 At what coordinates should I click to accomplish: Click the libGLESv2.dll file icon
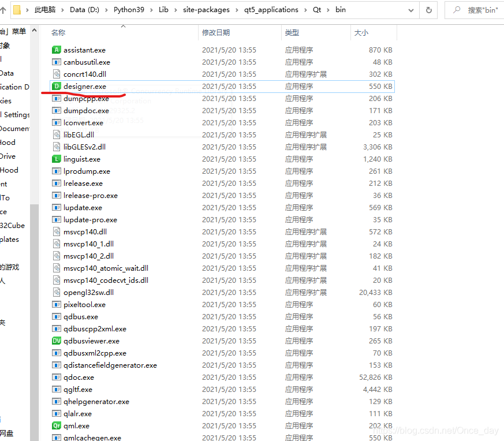click(57, 147)
